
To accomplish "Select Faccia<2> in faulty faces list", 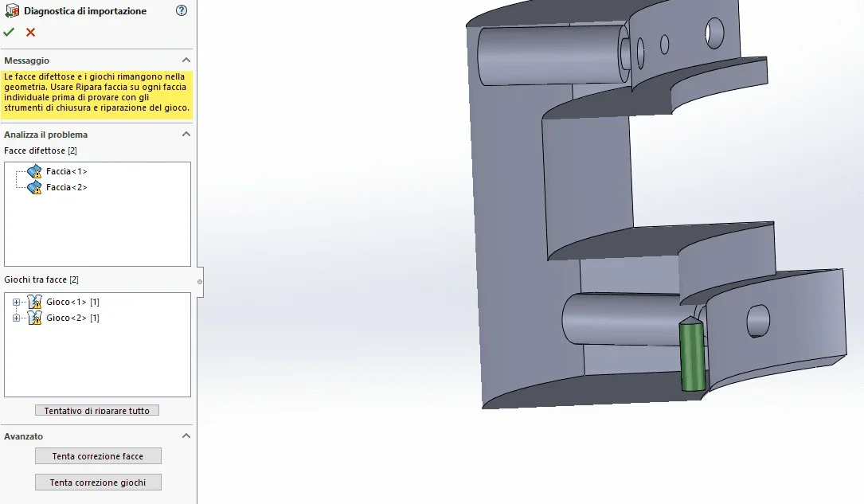I will (67, 187).
